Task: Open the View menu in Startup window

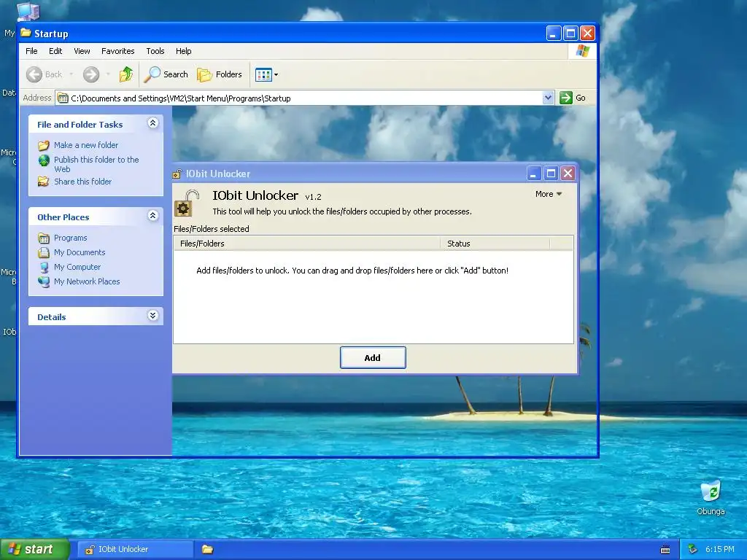Action: pyautogui.click(x=82, y=51)
